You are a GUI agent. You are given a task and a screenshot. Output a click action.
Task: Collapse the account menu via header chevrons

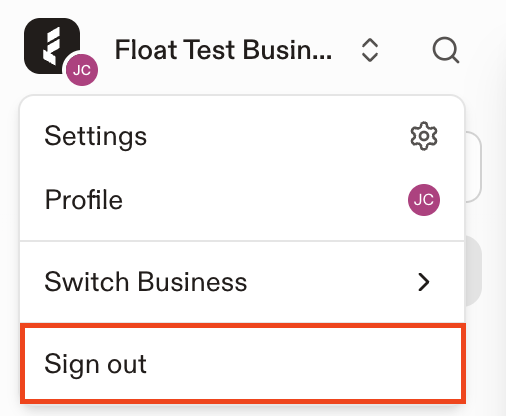pyautogui.click(x=370, y=50)
